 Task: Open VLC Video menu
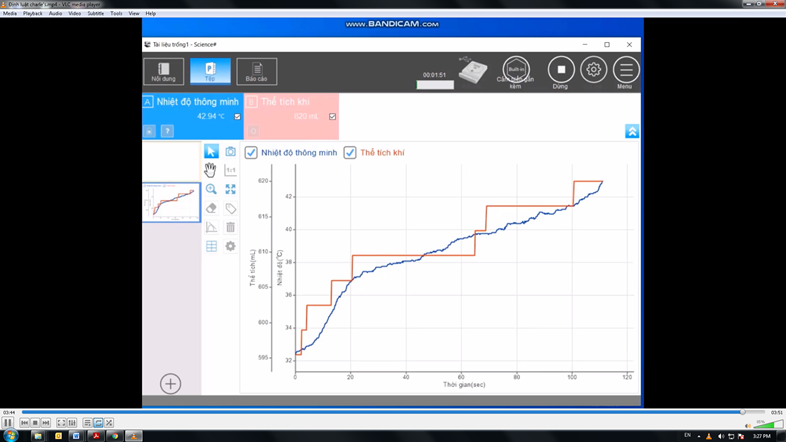74,14
